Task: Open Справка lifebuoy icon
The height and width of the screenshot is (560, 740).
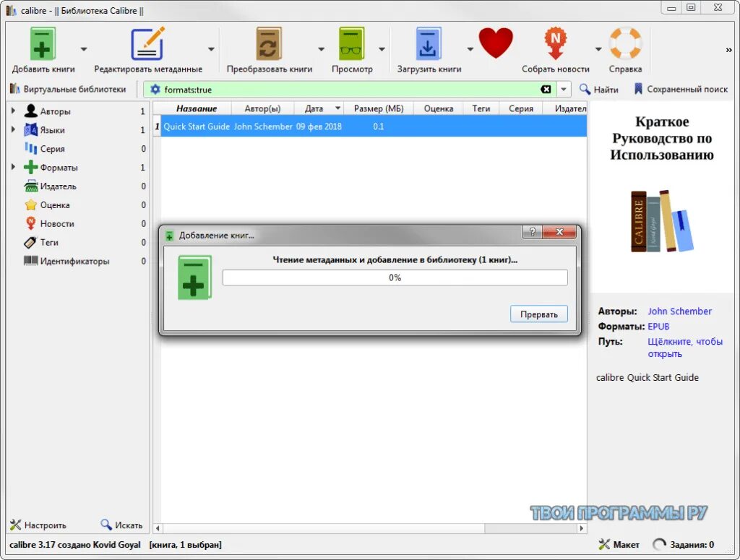Action: (x=625, y=43)
